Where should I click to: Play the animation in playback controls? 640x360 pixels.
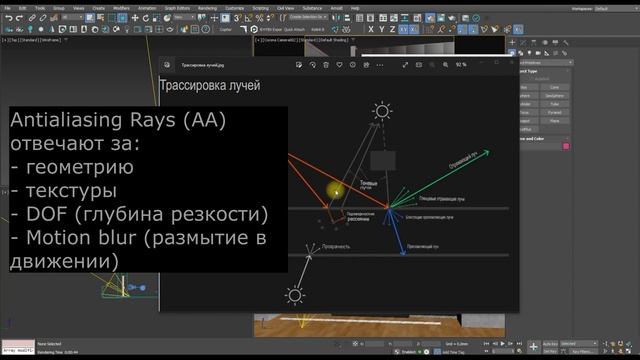[x=502, y=344]
